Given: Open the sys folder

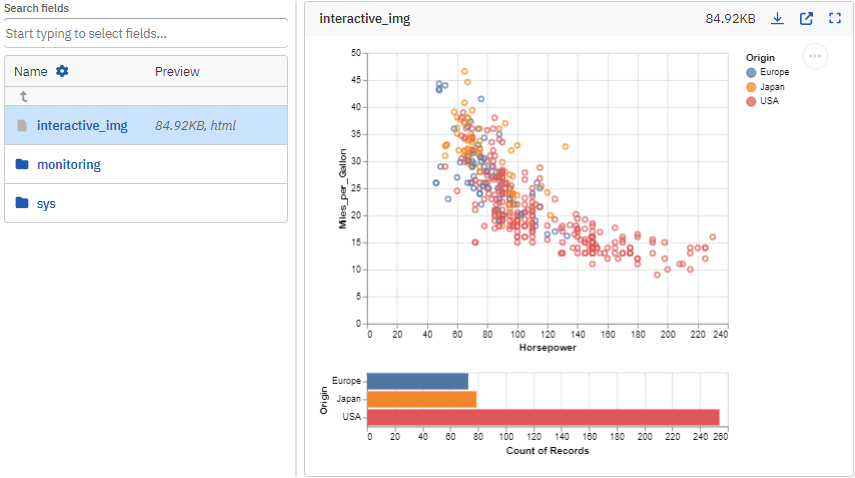Looking at the screenshot, I should click(x=46, y=203).
